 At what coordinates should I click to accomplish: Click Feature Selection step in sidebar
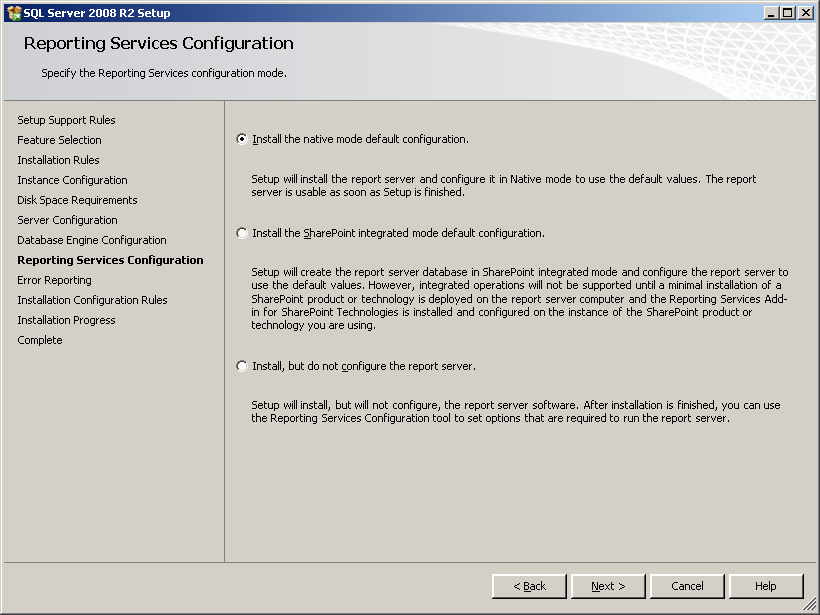click(59, 140)
